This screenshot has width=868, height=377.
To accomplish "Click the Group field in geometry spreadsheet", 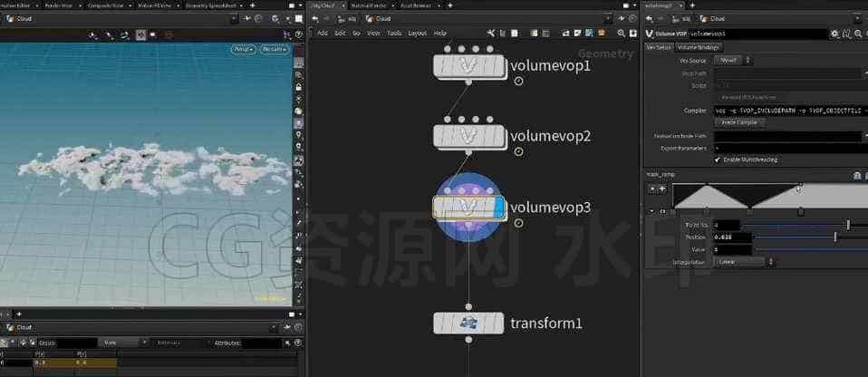I will [77, 343].
